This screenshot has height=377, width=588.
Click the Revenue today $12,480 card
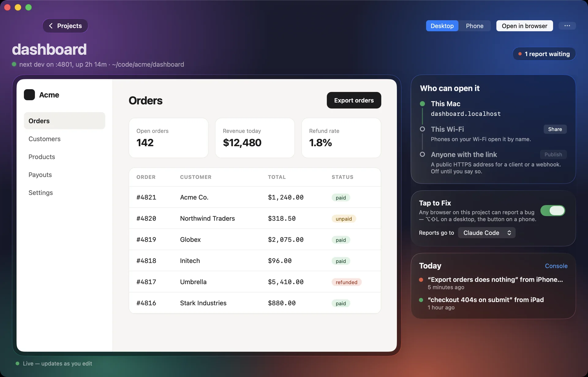point(255,138)
